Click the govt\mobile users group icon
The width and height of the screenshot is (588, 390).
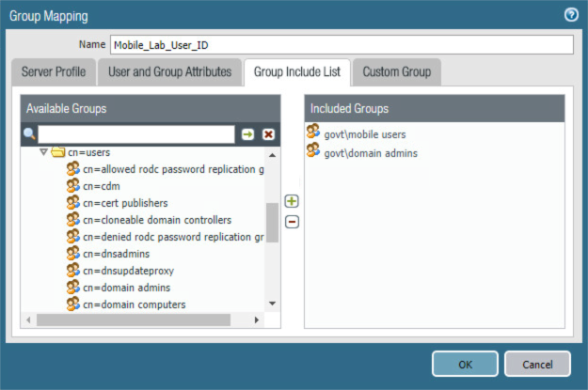[x=313, y=133]
